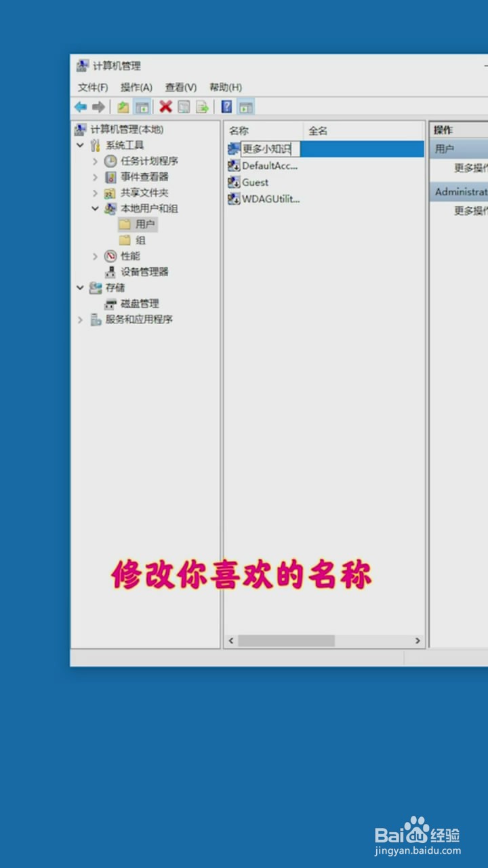The image size is (488, 868).
Task: Expand the 服务和应用程序 node
Action: click(x=80, y=319)
